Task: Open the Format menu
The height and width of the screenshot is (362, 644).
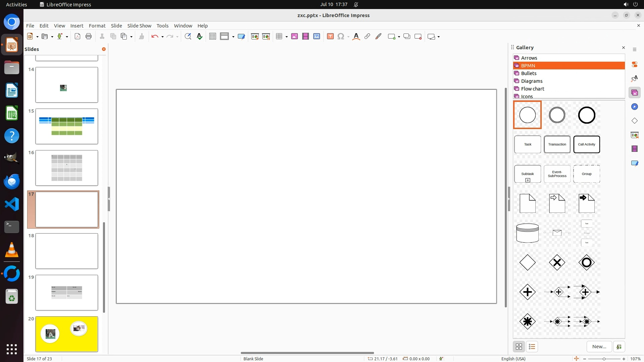Action: pos(97,26)
